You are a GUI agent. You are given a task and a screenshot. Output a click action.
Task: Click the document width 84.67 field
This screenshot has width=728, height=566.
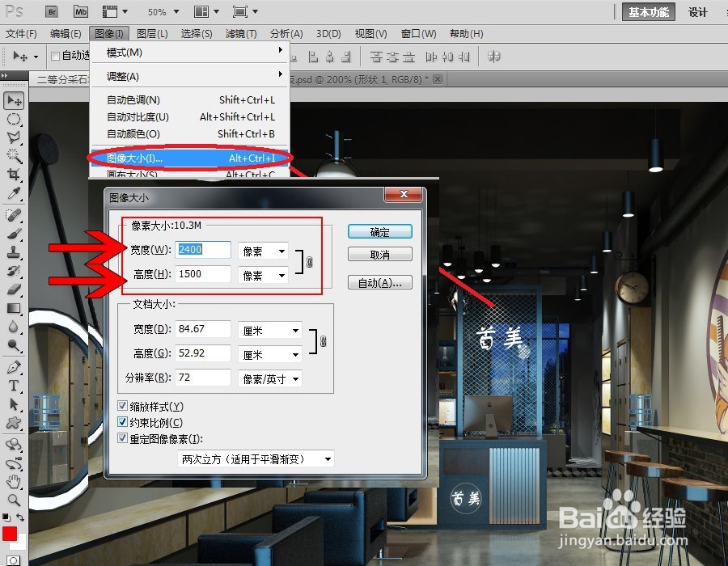[x=203, y=328]
